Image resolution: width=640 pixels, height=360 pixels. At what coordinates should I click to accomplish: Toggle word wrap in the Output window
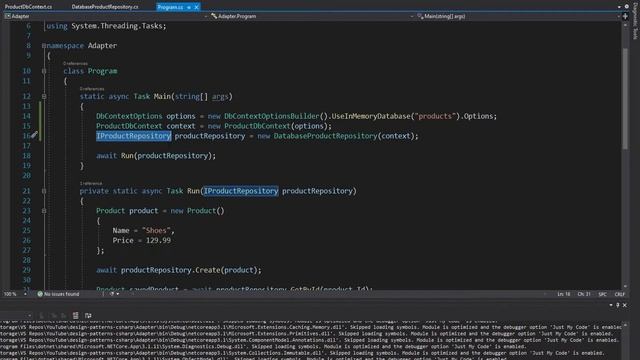click(x=88, y=316)
